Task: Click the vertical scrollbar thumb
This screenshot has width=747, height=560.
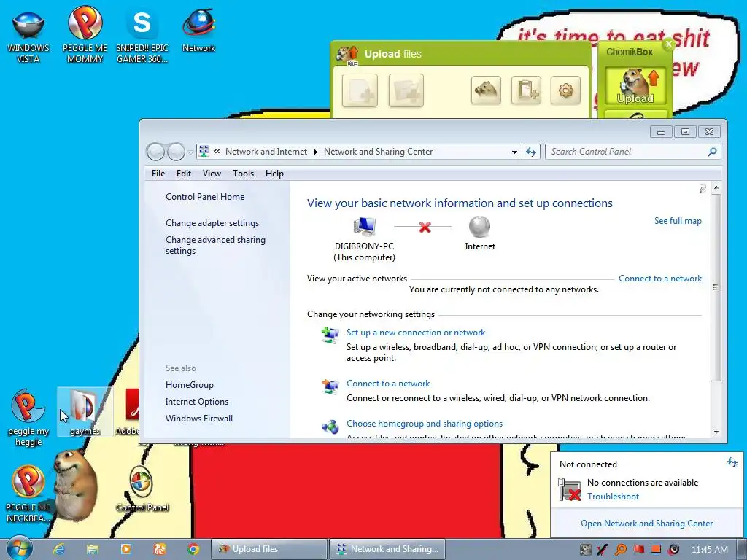Action: click(716, 287)
